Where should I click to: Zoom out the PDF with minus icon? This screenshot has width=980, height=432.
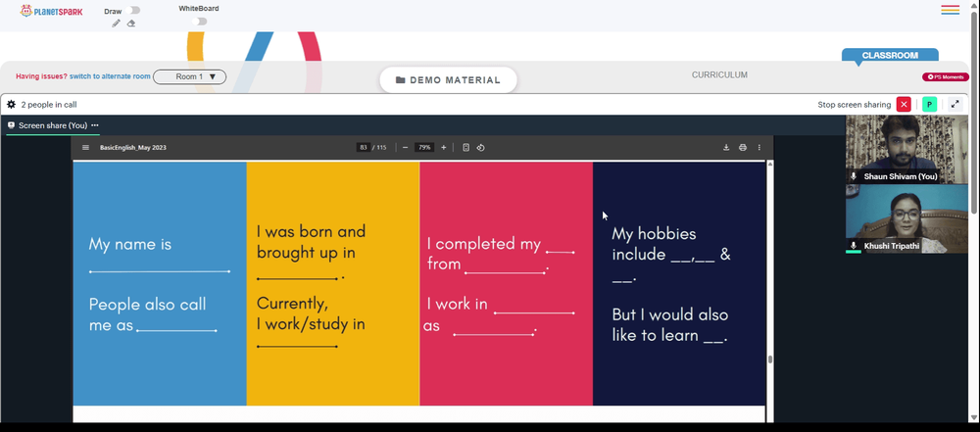[405, 148]
